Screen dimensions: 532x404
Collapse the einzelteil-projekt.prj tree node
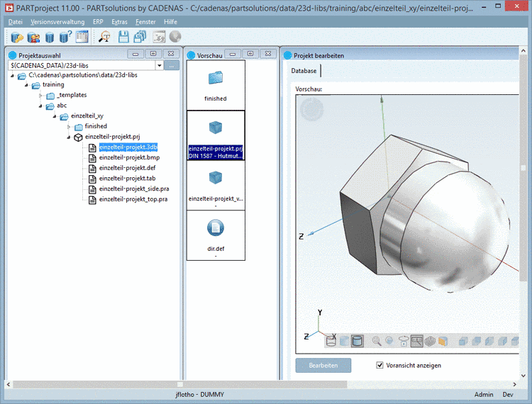pos(68,137)
